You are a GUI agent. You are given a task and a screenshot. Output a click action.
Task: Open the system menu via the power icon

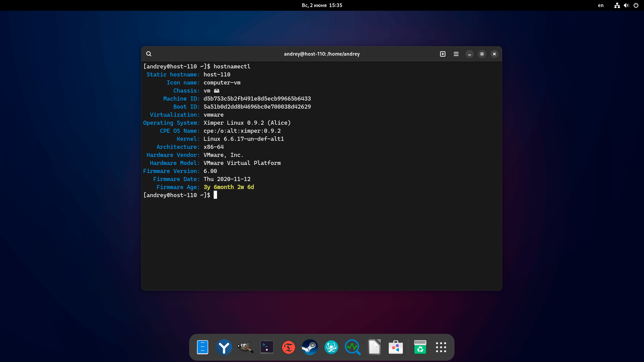[636, 5]
